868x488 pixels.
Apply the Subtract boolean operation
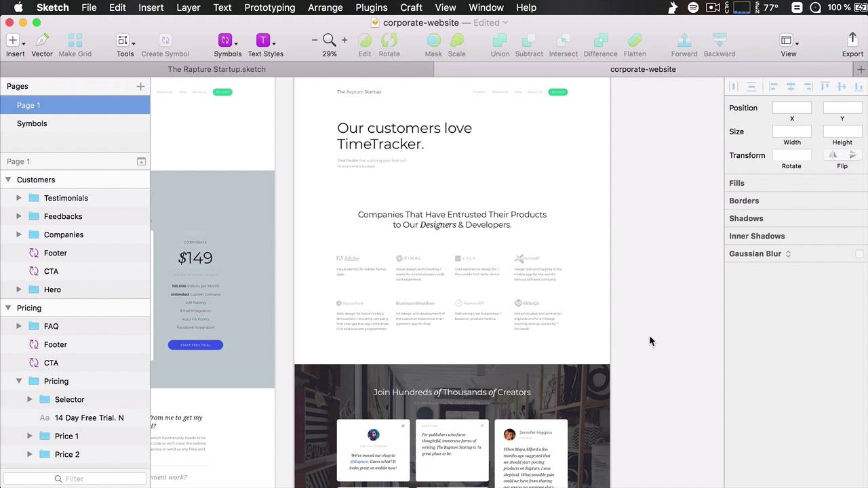[x=529, y=41]
